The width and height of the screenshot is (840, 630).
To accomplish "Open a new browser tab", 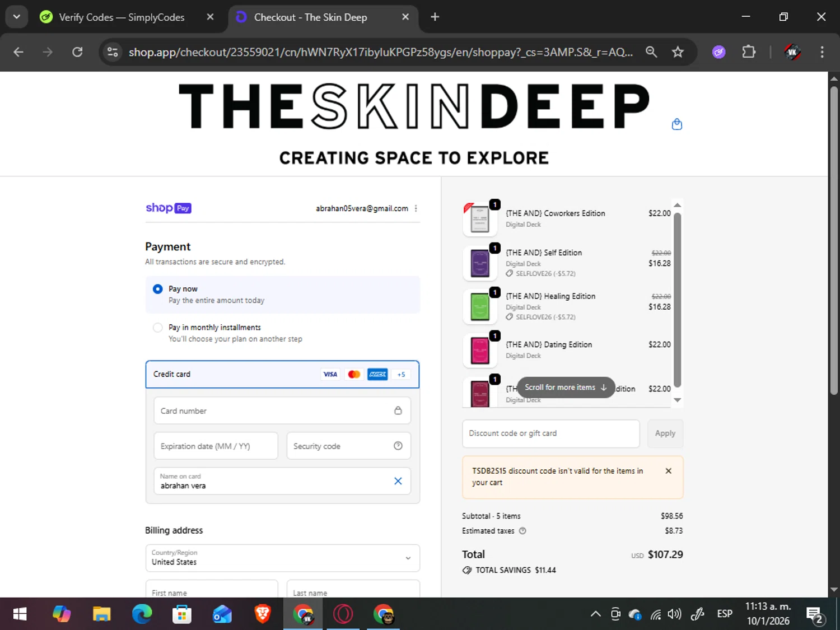I will (x=435, y=17).
